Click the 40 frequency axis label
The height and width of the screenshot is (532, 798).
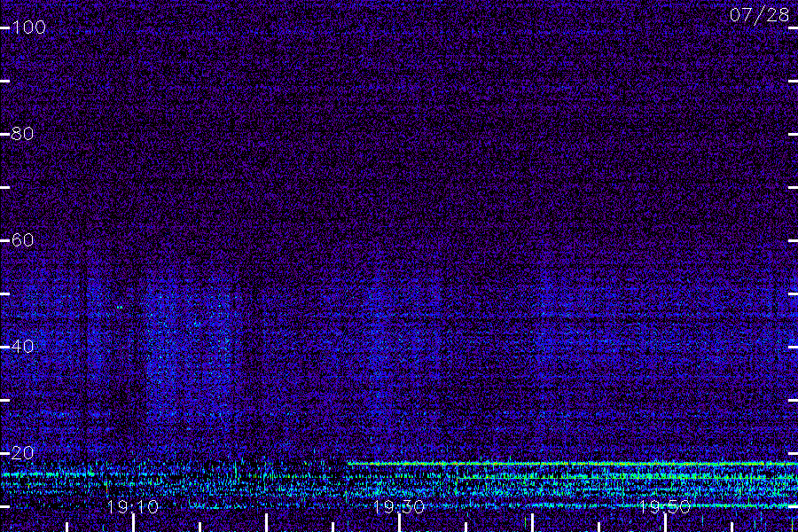[x=22, y=346]
